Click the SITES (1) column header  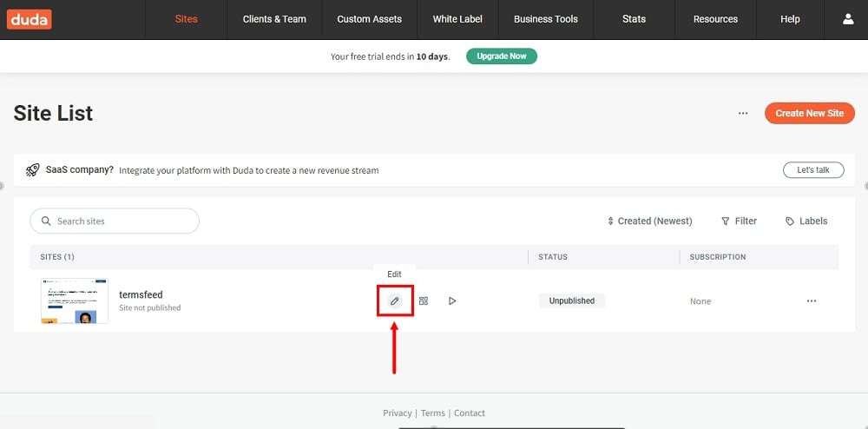(57, 257)
